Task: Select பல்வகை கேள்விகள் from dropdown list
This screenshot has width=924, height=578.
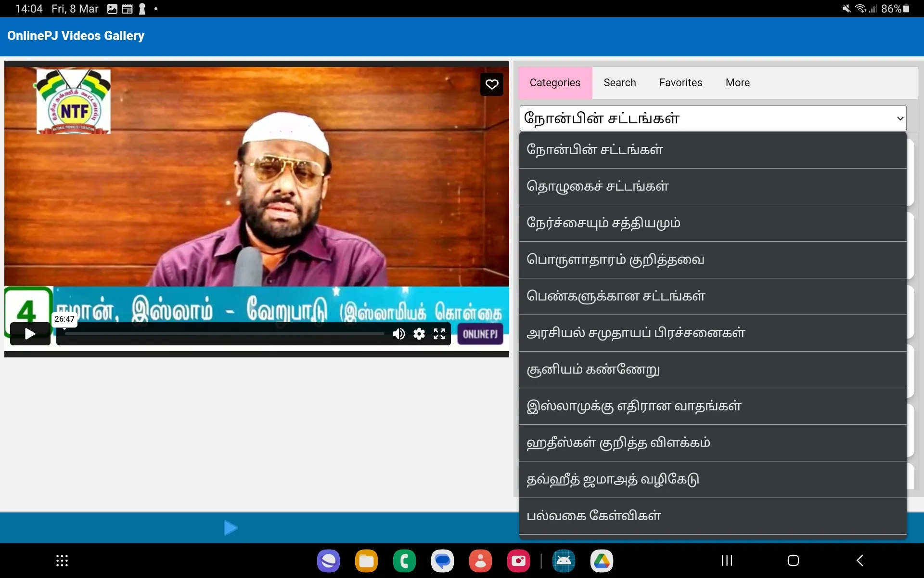Action: click(712, 515)
